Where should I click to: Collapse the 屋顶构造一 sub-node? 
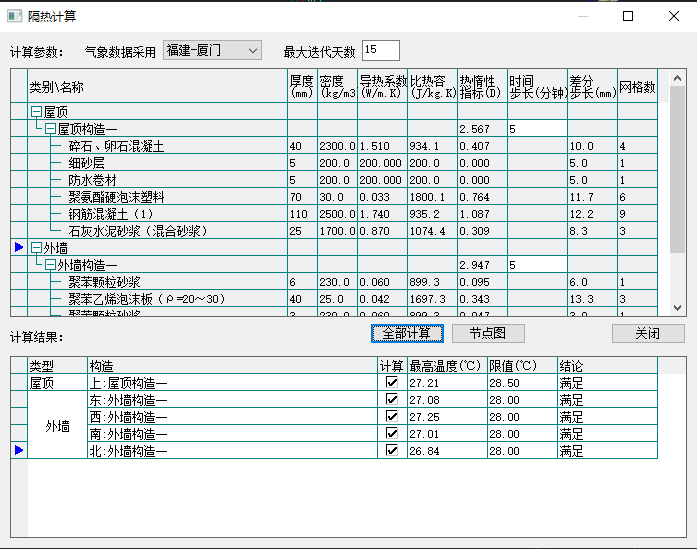coord(50,130)
